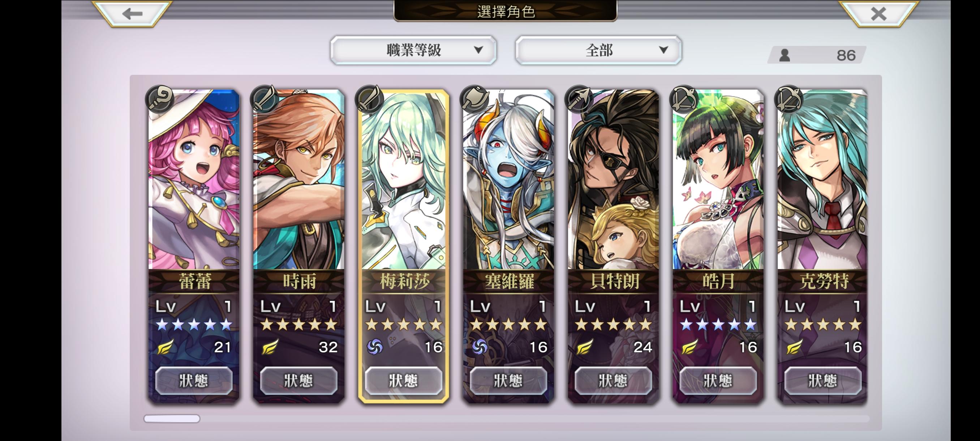Click the wing cost icon on 時雨's card
This screenshot has height=441, width=980.
(x=270, y=347)
